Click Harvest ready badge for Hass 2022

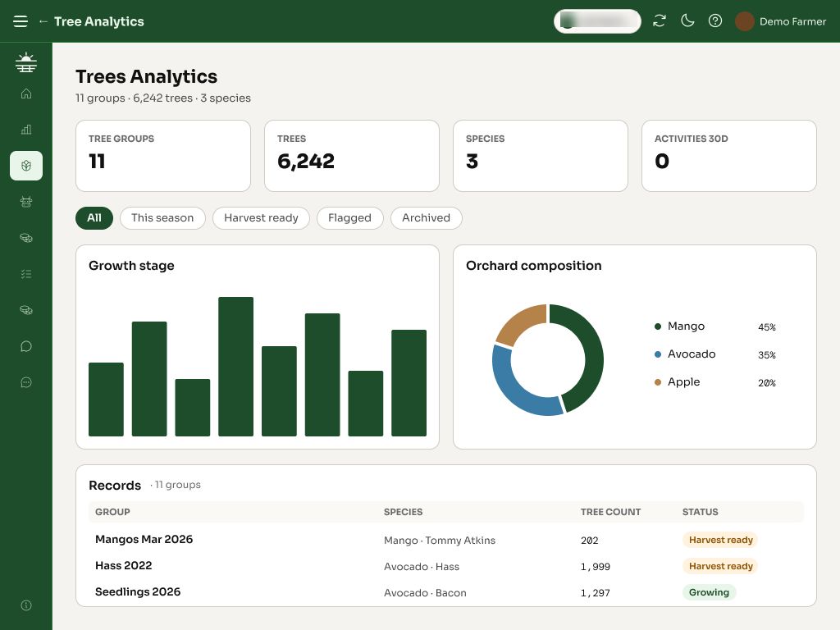[720, 566]
